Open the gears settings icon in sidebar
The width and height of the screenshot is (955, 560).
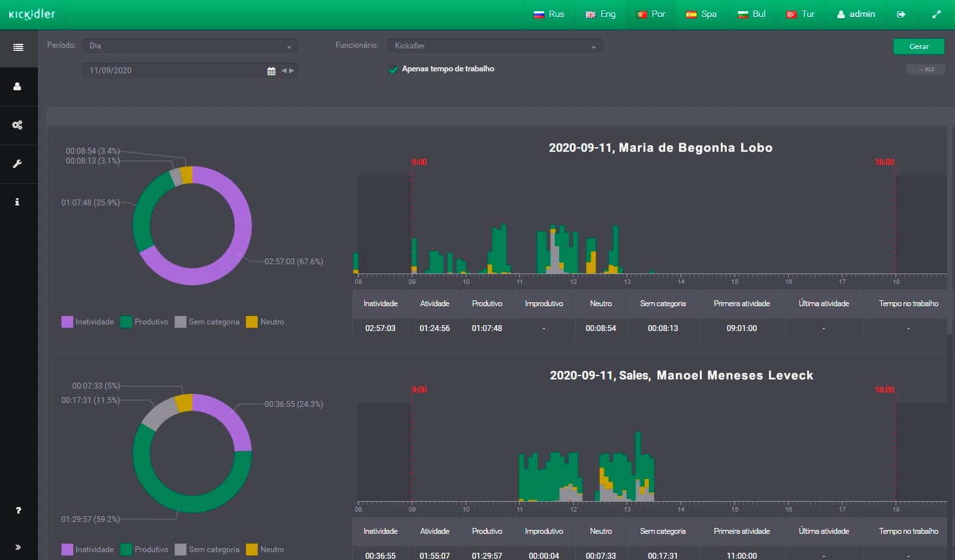(x=18, y=125)
